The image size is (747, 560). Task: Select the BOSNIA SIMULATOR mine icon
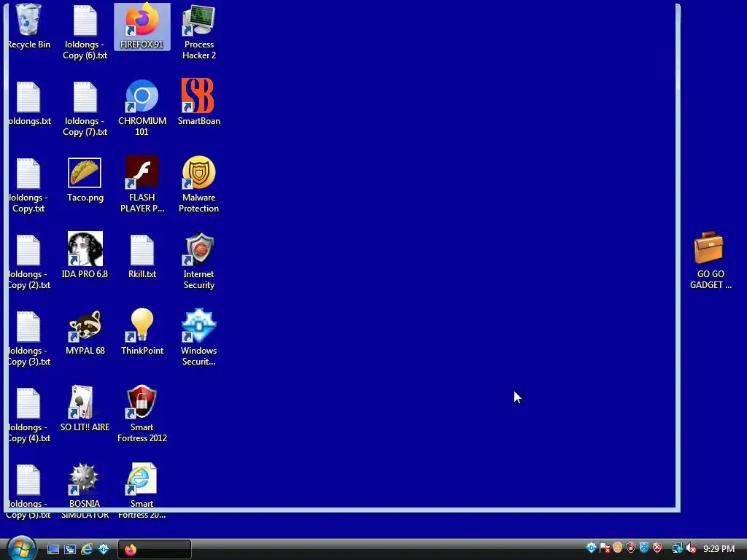[85, 491]
